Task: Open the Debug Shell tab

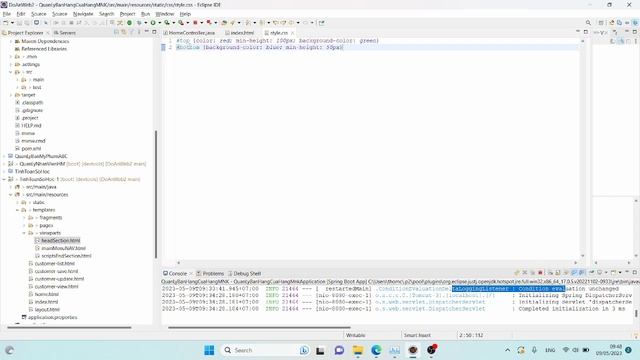Action: pyautogui.click(x=244, y=273)
